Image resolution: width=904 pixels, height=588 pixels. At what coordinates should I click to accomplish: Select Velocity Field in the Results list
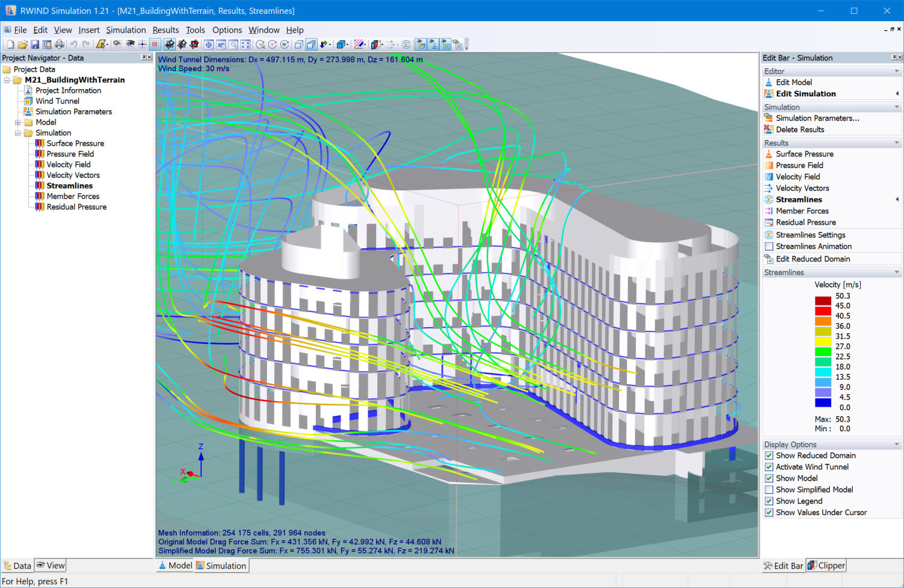[797, 177]
